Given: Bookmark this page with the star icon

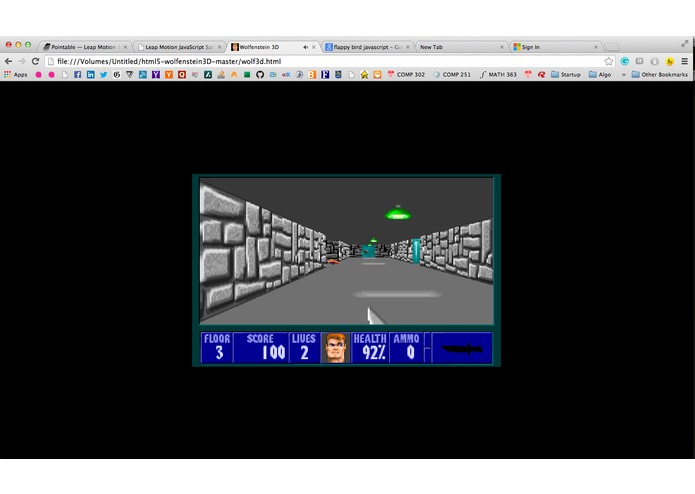Looking at the screenshot, I should coord(609,61).
